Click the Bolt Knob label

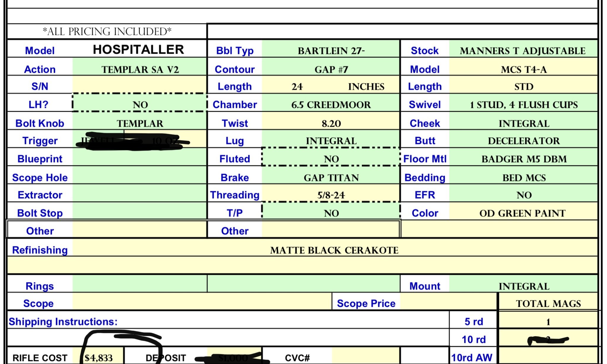[40, 123]
